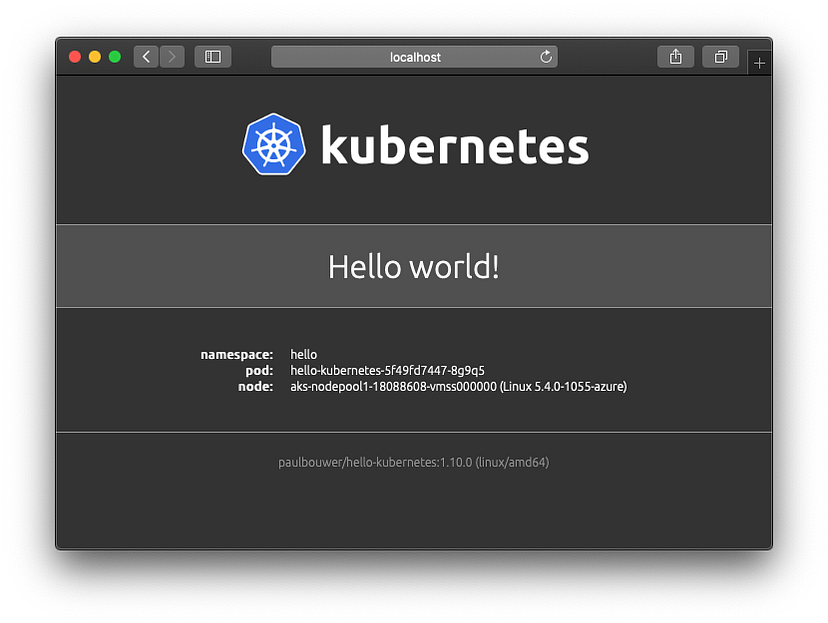
Task: Click the localhost address bar
Action: (414, 57)
